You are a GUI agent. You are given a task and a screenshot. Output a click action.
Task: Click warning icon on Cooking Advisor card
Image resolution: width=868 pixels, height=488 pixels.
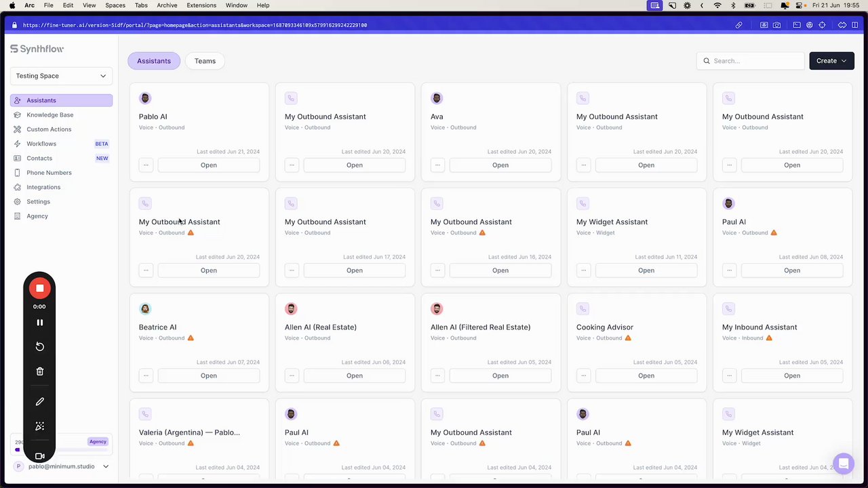click(x=628, y=338)
